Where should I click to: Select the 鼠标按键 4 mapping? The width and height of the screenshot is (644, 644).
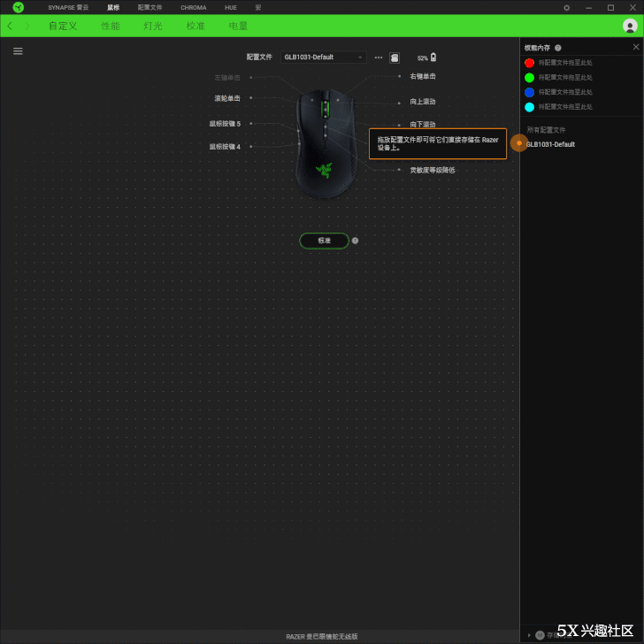point(225,147)
